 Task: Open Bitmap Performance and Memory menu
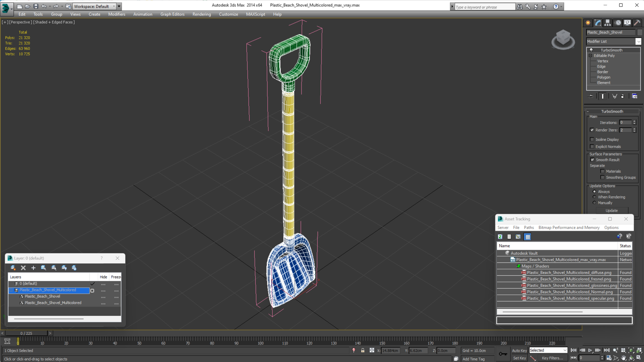pos(569,227)
